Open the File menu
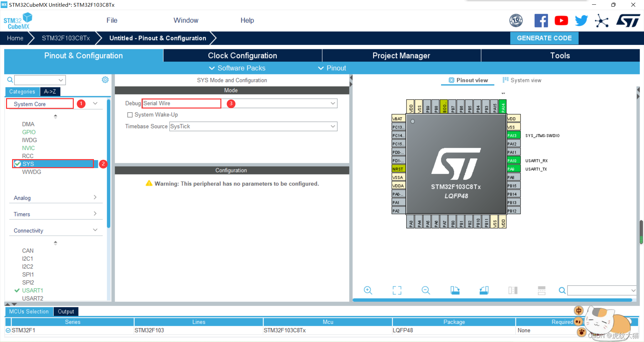Image resolution: width=644 pixels, height=342 pixels. point(112,20)
